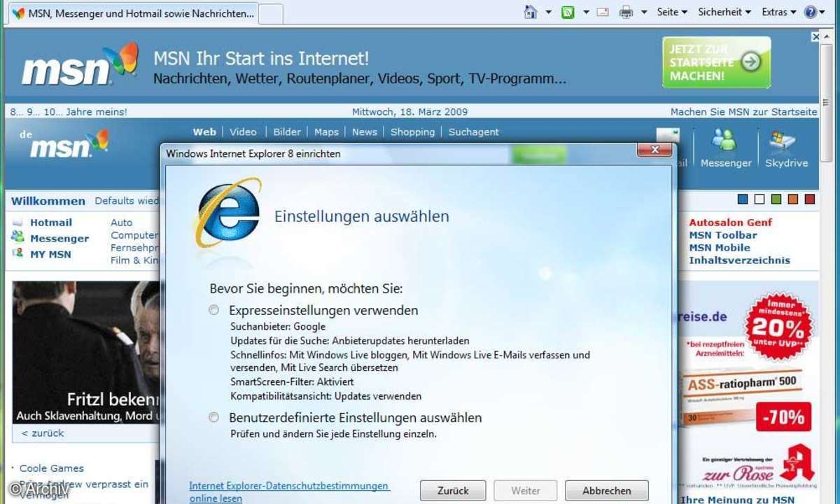This screenshot has width=840, height=504.
Task: Close the MSN banner with the X
Action: click(x=815, y=36)
